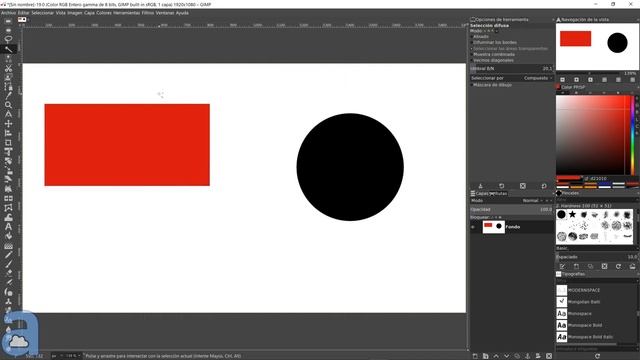Create a new layer button
The height and width of the screenshot is (360, 640).
point(475,356)
